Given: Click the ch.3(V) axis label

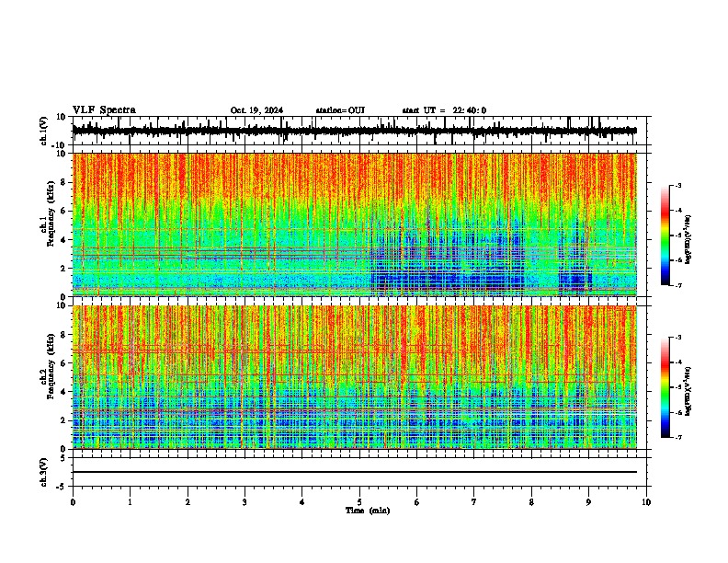Looking at the screenshot, I should point(44,472).
